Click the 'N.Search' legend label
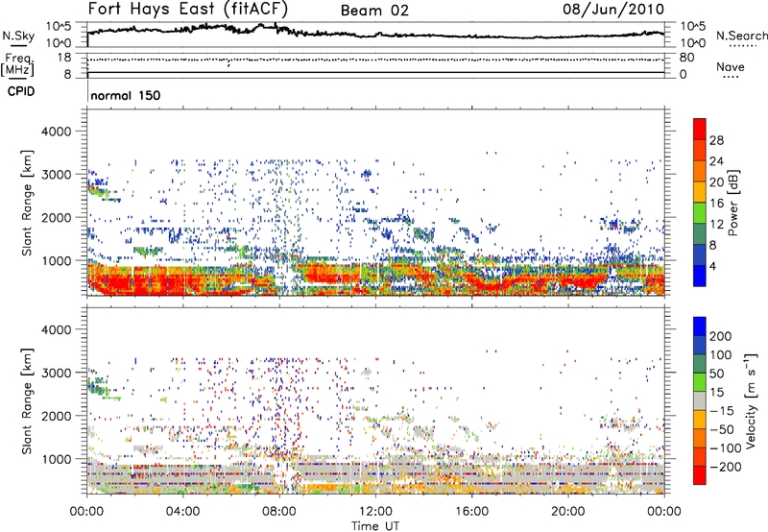The width and height of the screenshot is (768, 532). 741,36
